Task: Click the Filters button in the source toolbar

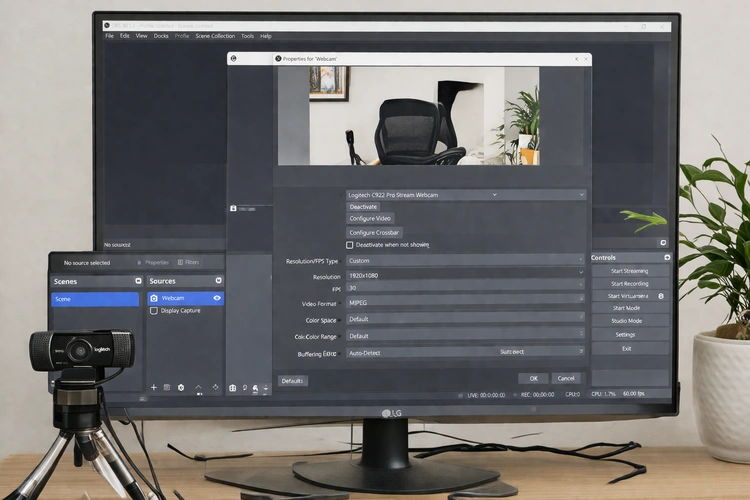Action: 188,262
